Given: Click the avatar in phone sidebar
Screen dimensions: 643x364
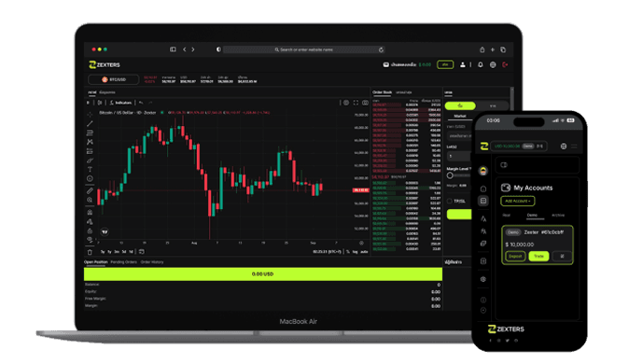Looking at the screenshot, I should coord(483,172).
